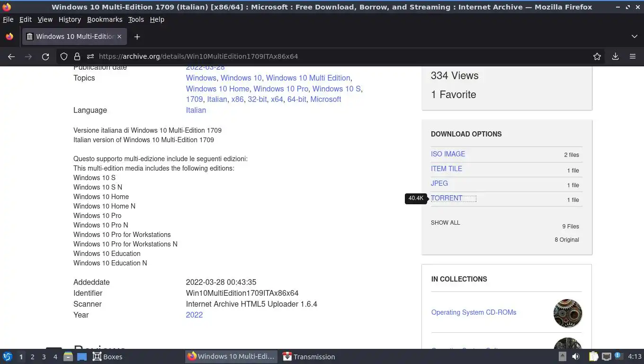
Task: Open the Windows 10 Home topic
Action: point(218,89)
